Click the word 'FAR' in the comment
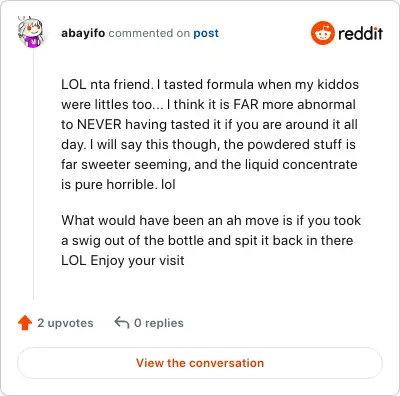The width and height of the screenshot is (400, 396). (x=246, y=104)
